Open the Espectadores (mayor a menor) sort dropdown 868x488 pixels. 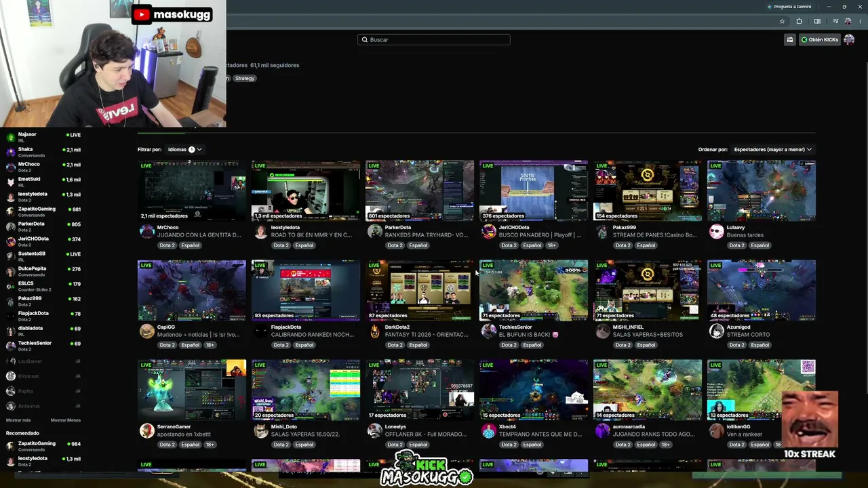(772, 149)
